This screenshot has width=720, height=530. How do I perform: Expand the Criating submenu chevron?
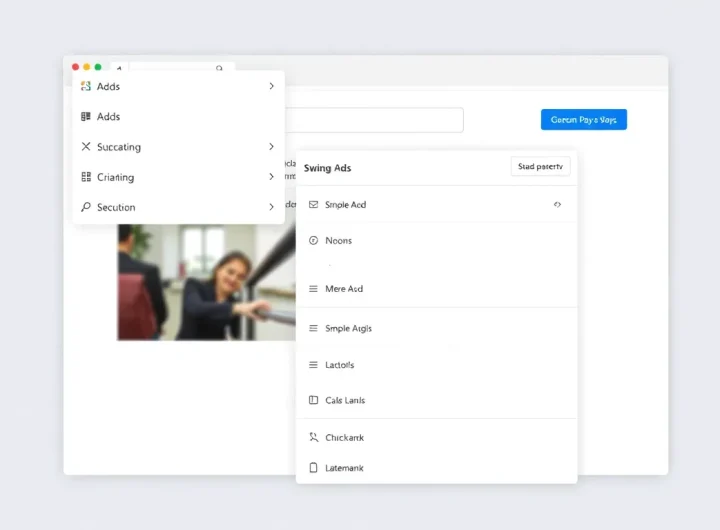point(271,177)
